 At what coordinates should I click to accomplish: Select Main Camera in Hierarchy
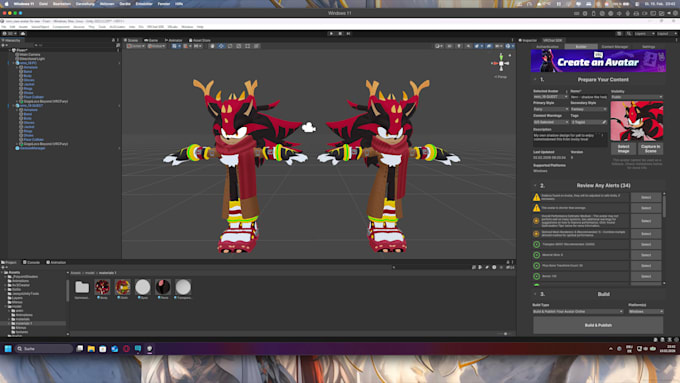[x=29, y=55]
